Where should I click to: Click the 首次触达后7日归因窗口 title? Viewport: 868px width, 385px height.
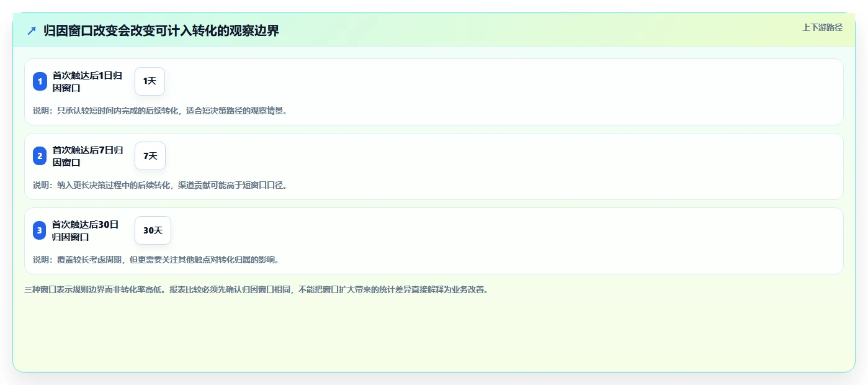pos(87,156)
